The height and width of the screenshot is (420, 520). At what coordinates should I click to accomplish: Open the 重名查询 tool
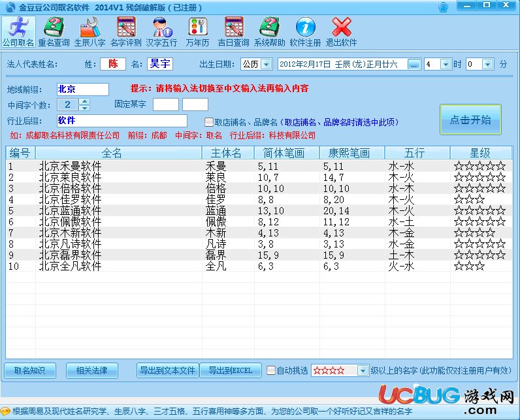pyautogui.click(x=54, y=32)
